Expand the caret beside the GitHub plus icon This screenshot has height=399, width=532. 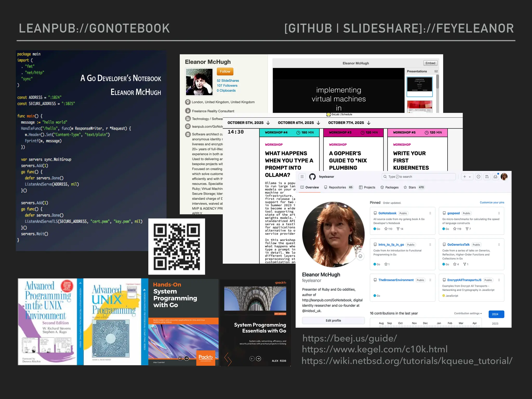coord(470,177)
